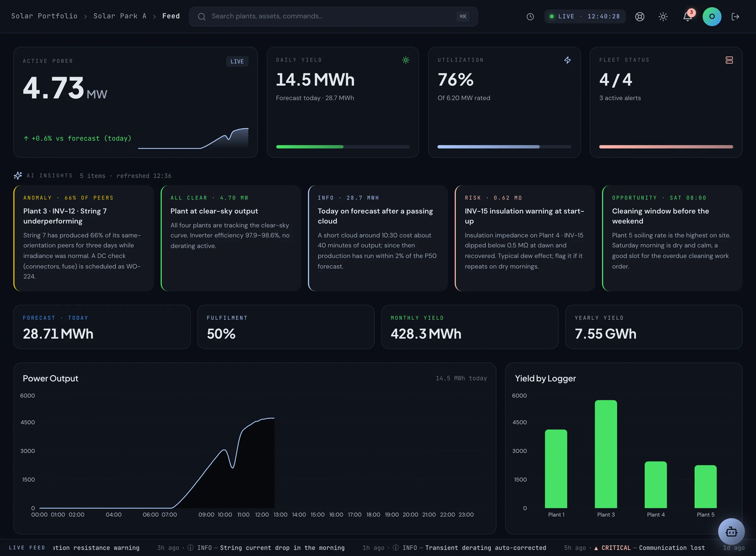Click the Yearly Yield 7.55 GWh tile
This screenshot has width=756, height=556.
coord(654,327)
